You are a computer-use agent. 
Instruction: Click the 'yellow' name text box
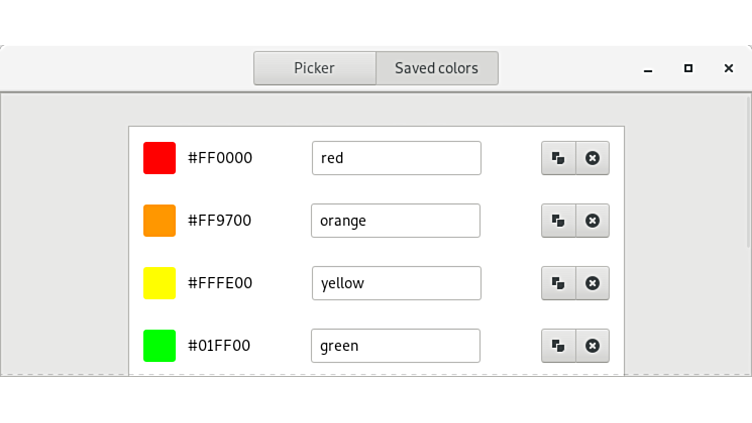tap(396, 283)
